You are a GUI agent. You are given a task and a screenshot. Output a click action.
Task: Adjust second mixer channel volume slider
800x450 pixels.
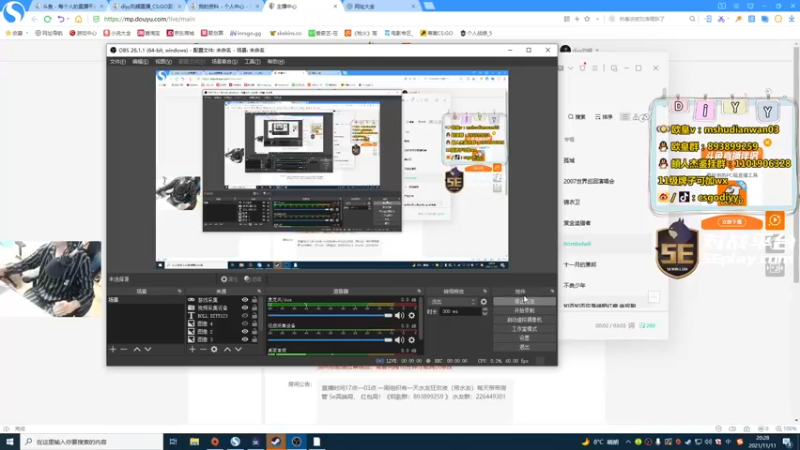pos(330,340)
